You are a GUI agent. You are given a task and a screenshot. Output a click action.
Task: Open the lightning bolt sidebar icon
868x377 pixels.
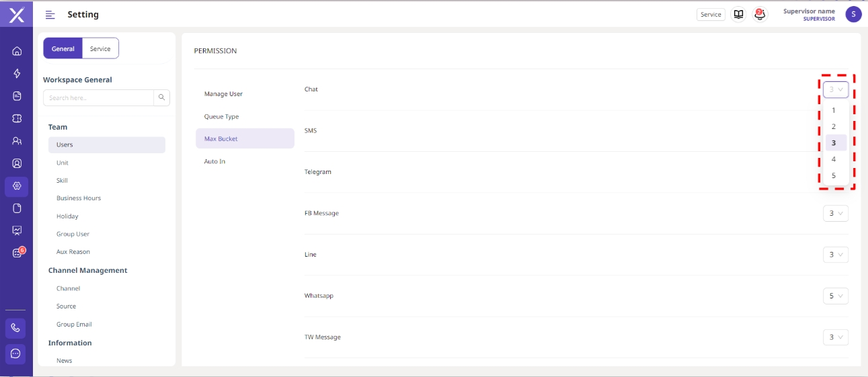click(x=17, y=74)
